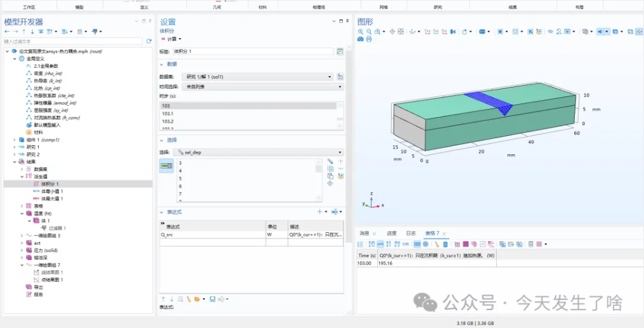
Task: Click the zoom-to-selection crosshair icon under selection tools
Action: point(330,183)
